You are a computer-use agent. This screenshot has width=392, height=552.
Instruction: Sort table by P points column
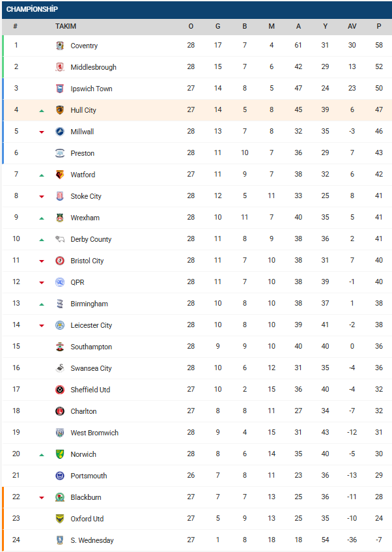(x=378, y=27)
